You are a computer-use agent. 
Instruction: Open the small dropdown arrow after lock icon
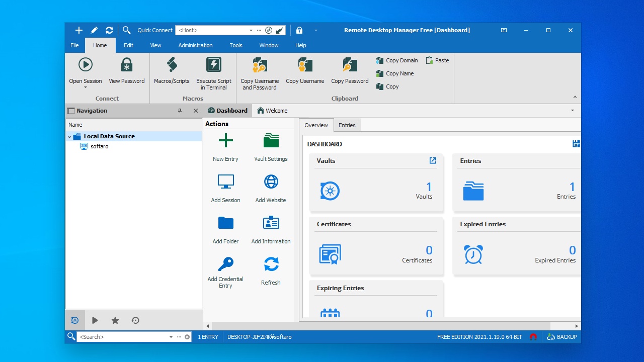tap(316, 30)
